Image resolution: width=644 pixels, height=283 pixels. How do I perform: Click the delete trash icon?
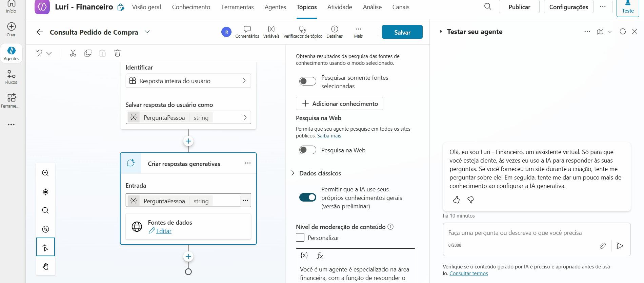tap(117, 53)
